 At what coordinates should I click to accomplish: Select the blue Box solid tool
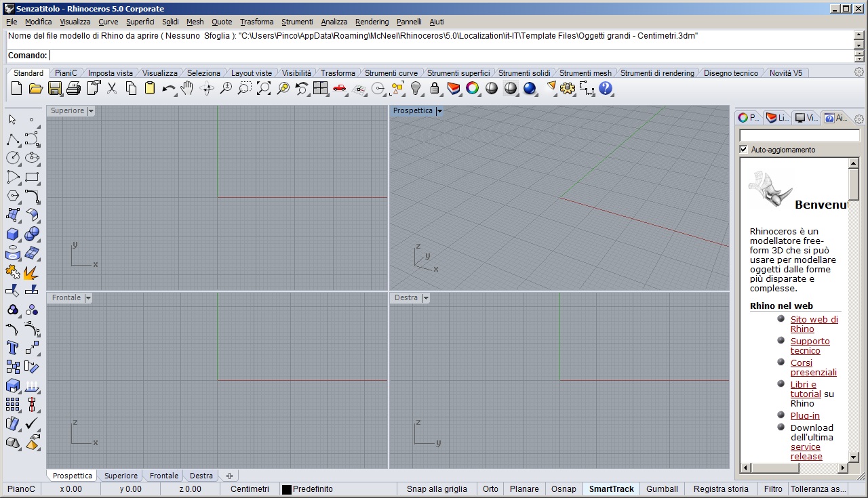coord(12,234)
